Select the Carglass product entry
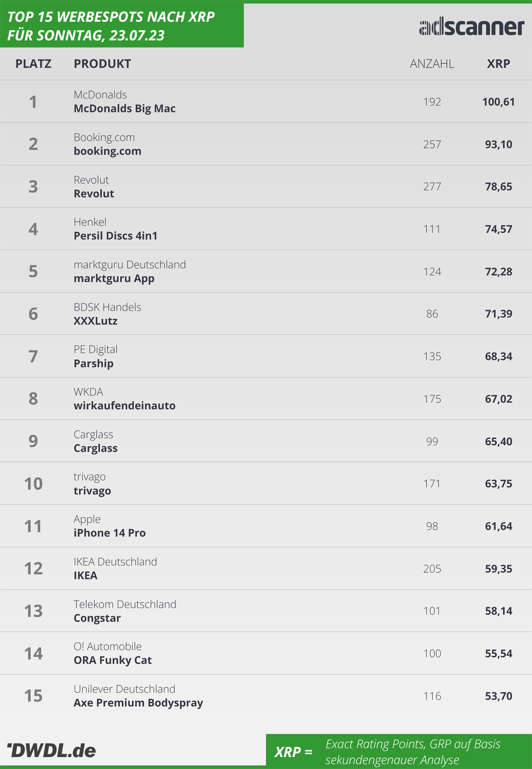Image resolution: width=532 pixels, height=769 pixels. pyautogui.click(x=96, y=448)
